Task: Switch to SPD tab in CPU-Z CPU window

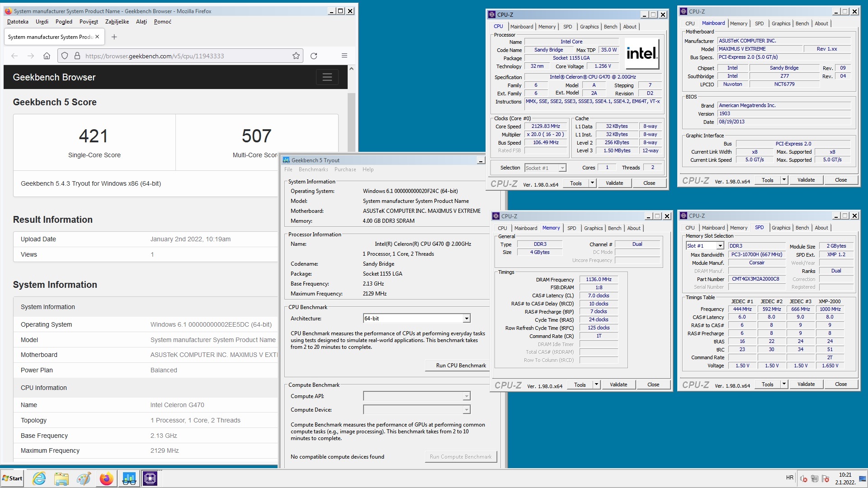Action: pyautogui.click(x=567, y=27)
